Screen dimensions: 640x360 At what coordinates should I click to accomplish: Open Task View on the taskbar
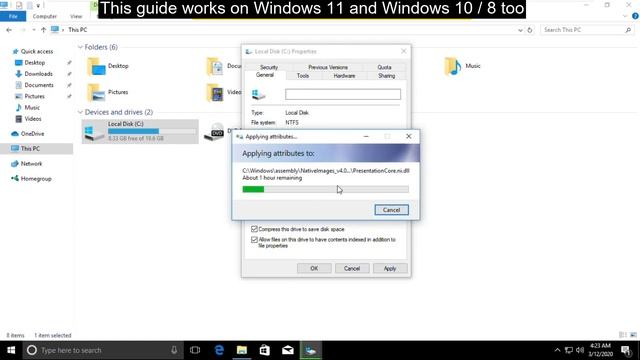(195, 350)
